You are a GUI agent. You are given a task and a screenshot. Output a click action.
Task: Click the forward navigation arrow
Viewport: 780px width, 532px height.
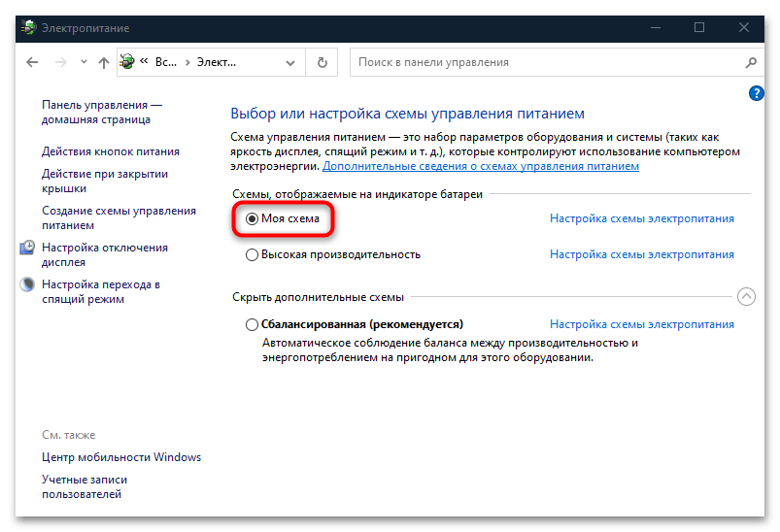(x=61, y=63)
